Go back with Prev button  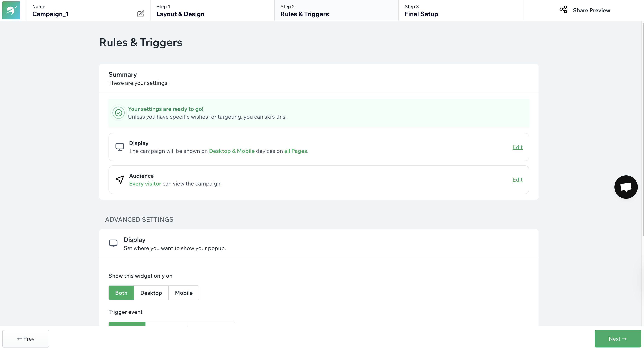26,339
